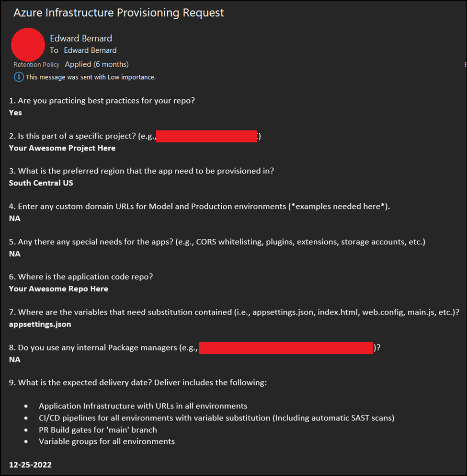Click the Retention Policy label
Image resolution: width=467 pixels, height=476 pixels.
tap(36, 65)
